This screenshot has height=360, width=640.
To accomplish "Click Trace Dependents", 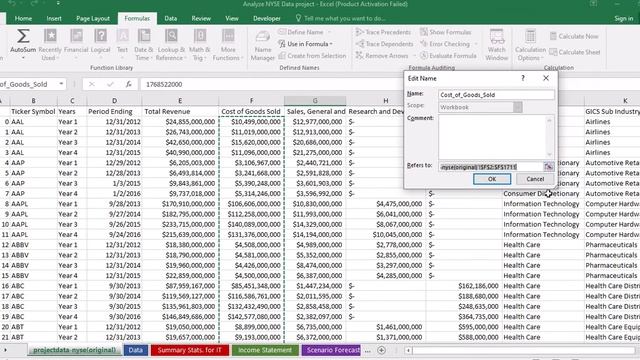I will click(x=384, y=44).
